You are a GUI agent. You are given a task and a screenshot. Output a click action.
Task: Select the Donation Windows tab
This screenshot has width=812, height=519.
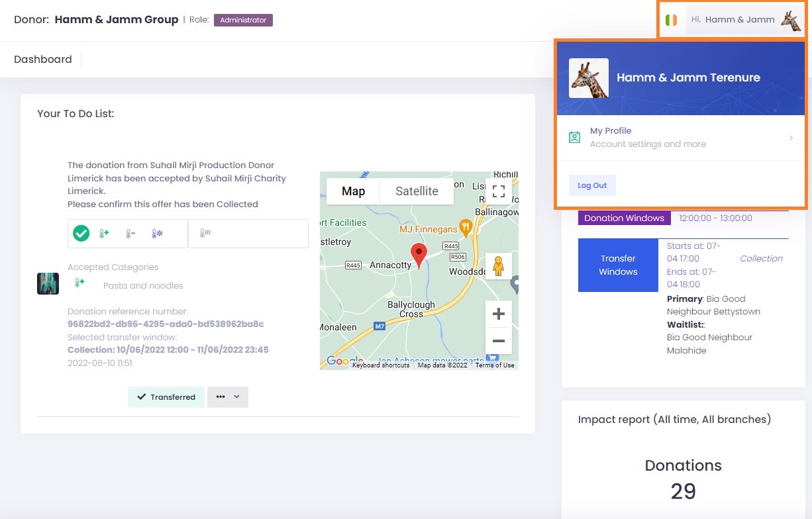coord(624,218)
